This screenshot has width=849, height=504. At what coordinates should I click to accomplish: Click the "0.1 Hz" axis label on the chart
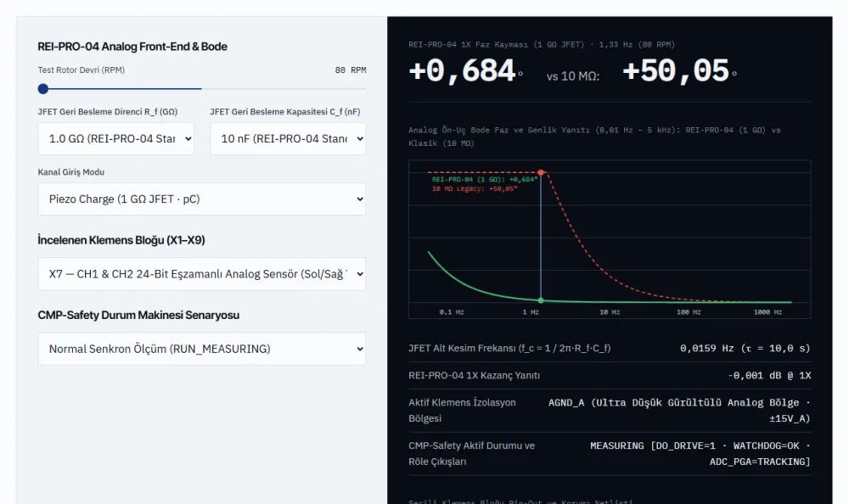click(452, 312)
